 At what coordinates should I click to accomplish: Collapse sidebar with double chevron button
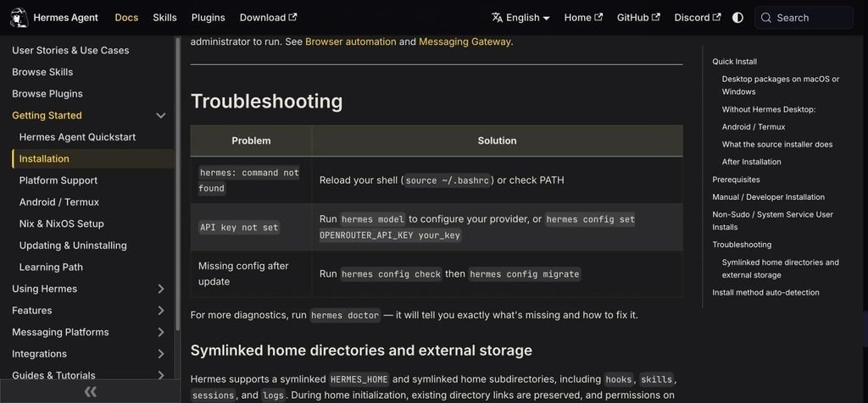[x=90, y=391]
